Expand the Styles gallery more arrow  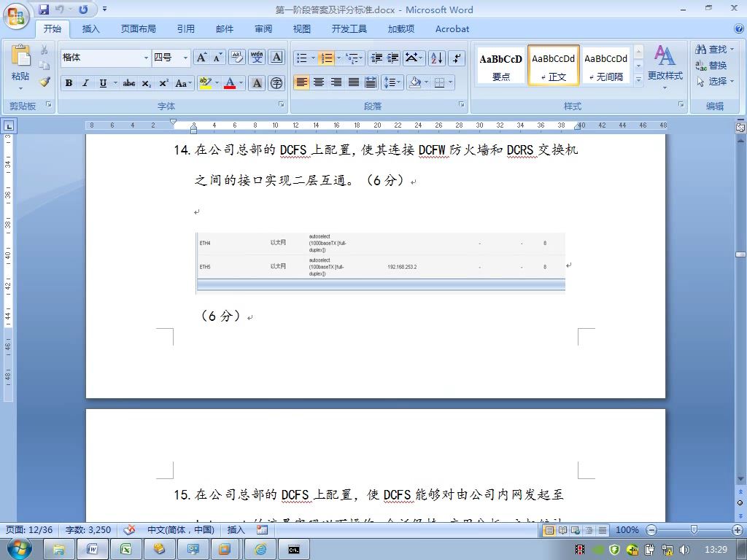(639, 80)
